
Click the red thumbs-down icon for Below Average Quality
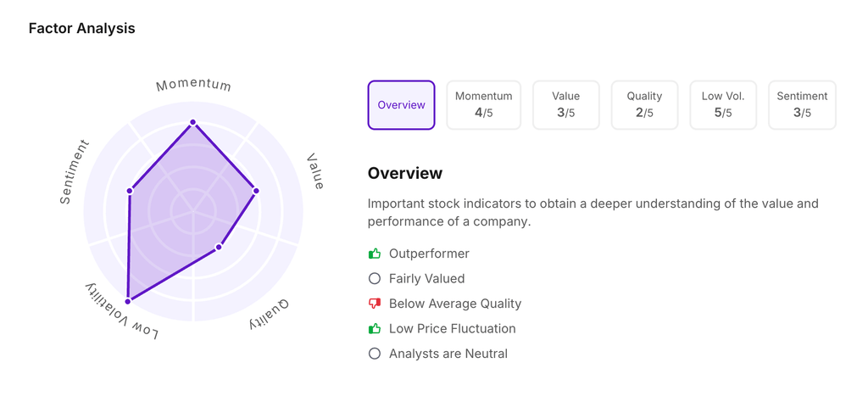(375, 304)
